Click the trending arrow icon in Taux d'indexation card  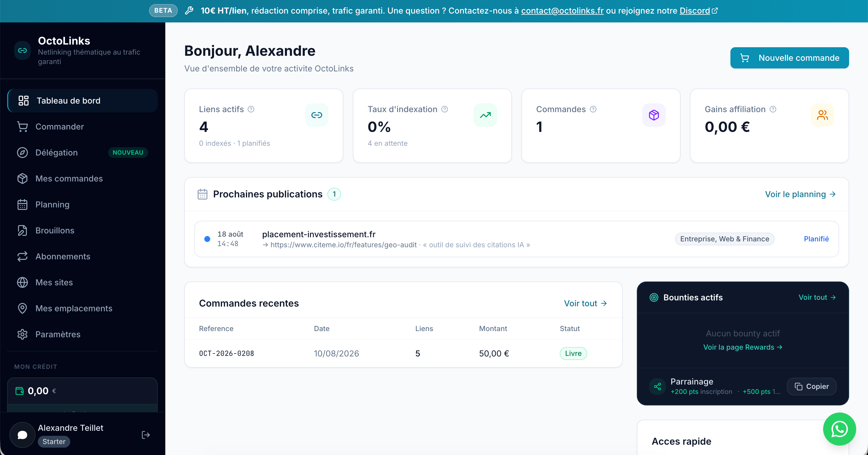[485, 115]
